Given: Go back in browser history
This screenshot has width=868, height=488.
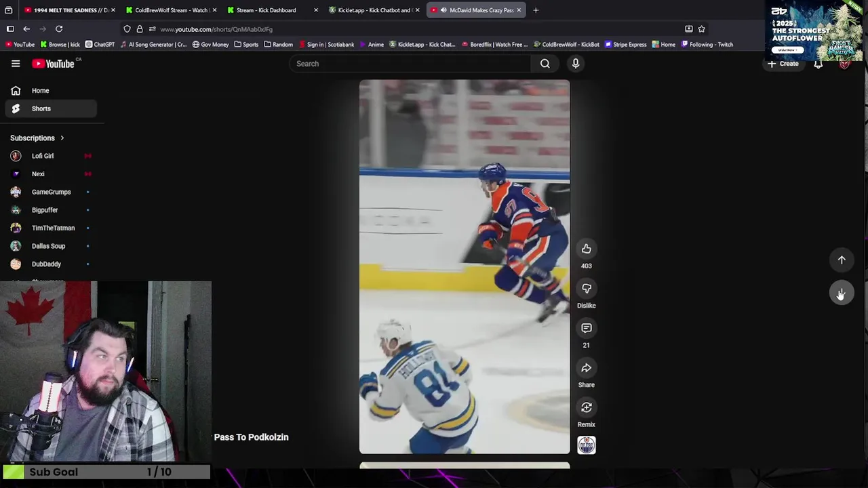Looking at the screenshot, I should pyautogui.click(x=26, y=29).
